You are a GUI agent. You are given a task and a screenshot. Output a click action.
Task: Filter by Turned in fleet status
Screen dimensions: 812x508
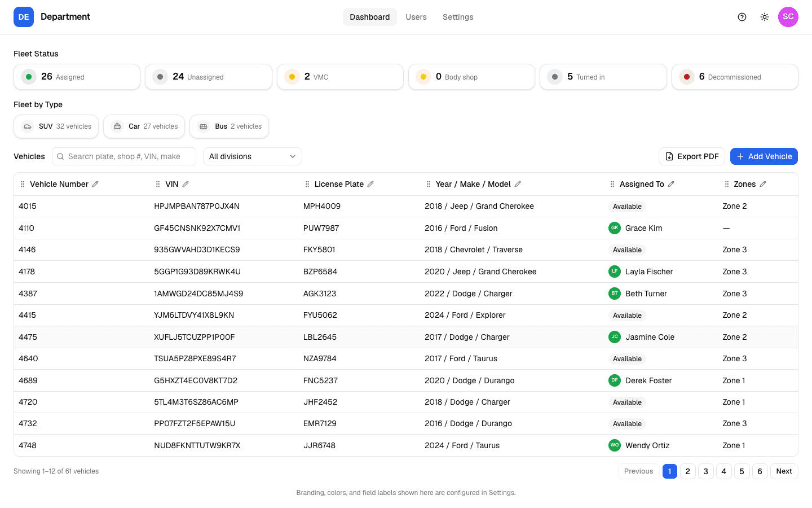603,77
